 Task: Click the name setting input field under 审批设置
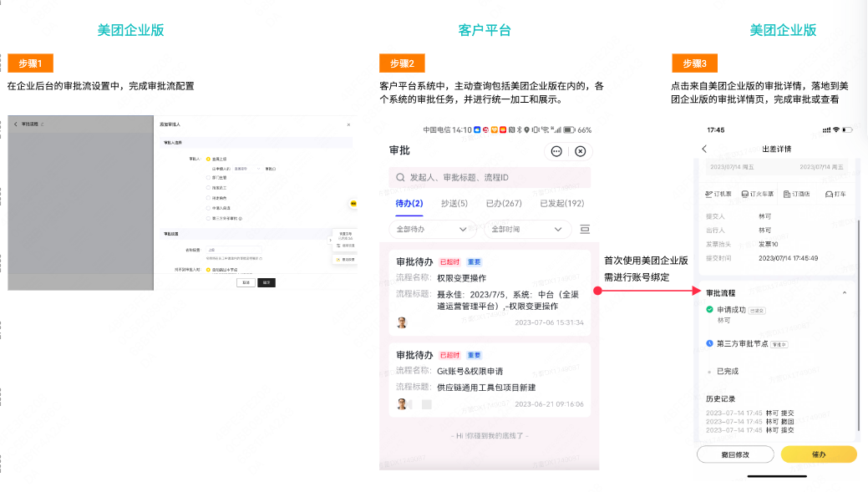[234, 250]
